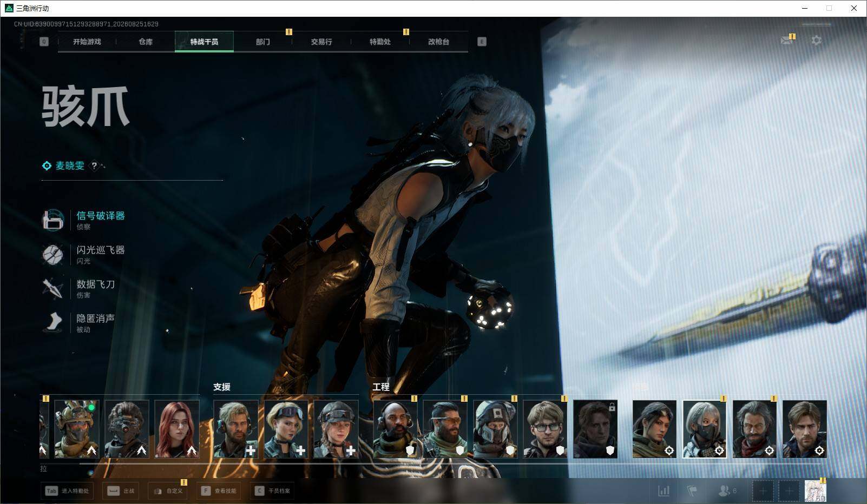Click the 信号破译器 skill name
Image resolution: width=867 pixels, height=504 pixels.
point(101,216)
